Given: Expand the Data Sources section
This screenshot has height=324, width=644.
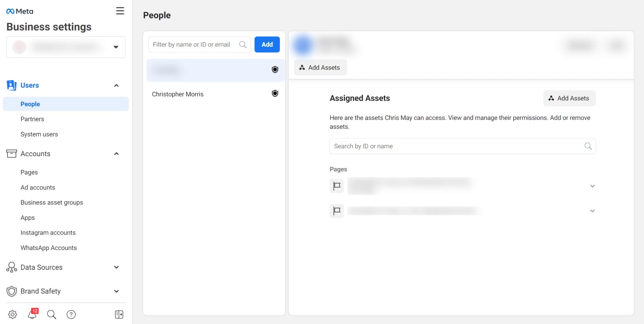Looking at the screenshot, I should point(116,267).
